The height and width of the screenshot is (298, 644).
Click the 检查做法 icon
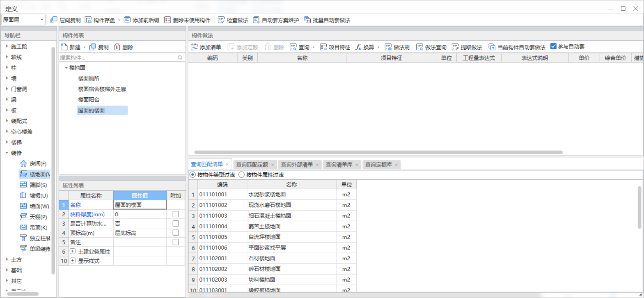pyautogui.click(x=221, y=20)
